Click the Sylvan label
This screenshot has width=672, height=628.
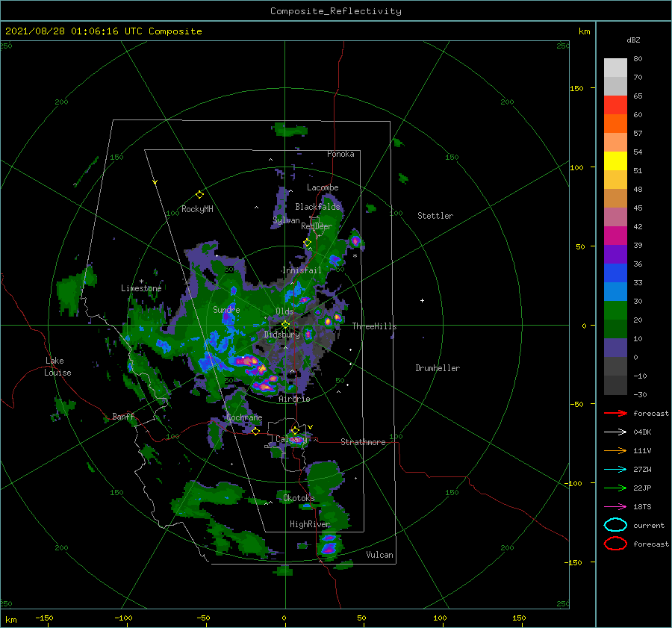click(286, 220)
